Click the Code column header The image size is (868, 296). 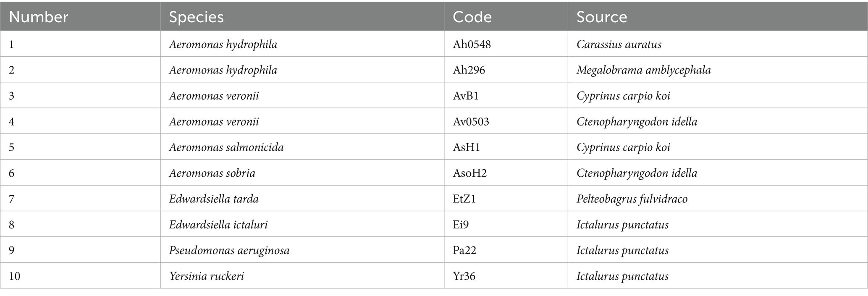(506, 17)
